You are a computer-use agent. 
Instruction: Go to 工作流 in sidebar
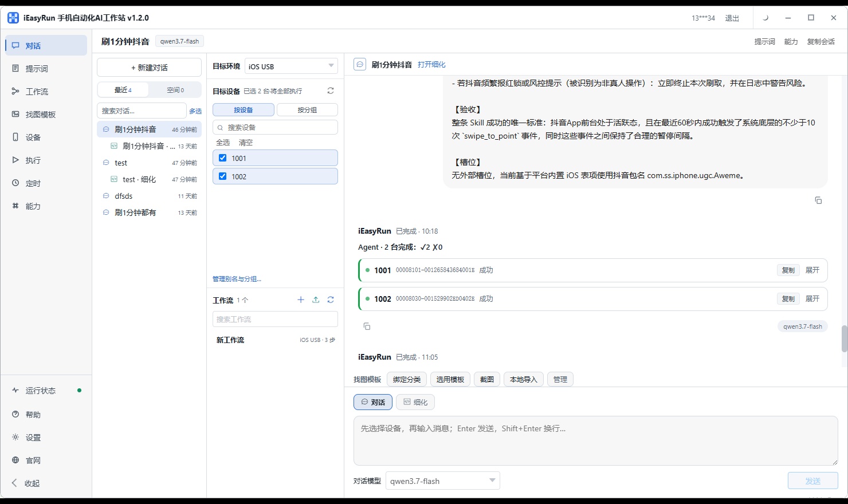pos(46,92)
